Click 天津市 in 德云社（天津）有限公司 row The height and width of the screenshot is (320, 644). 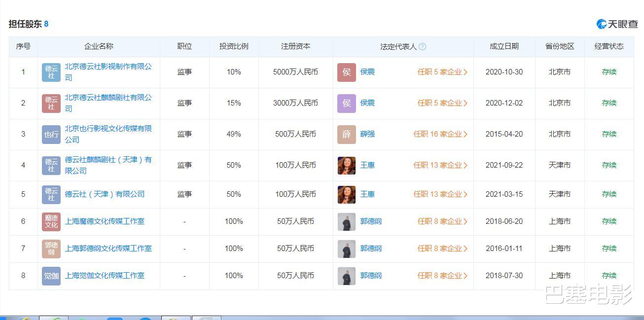tap(560, 194)
